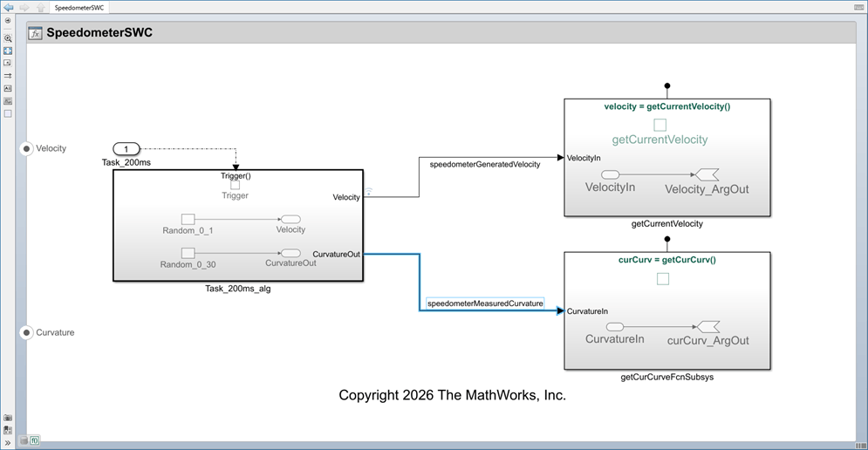Viewport: 868px width, 450px height.
Task: Click the Curvature function port circle
Action: point(26,332)
